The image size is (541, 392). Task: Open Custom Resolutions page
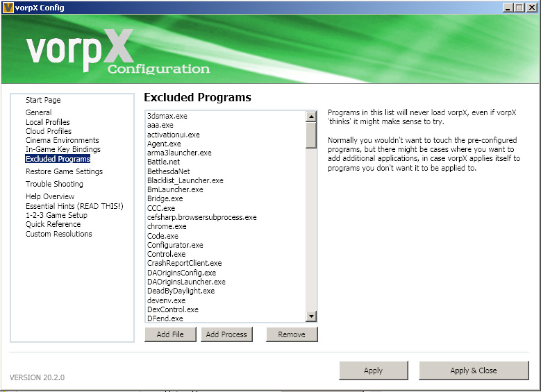coord(59,234)
